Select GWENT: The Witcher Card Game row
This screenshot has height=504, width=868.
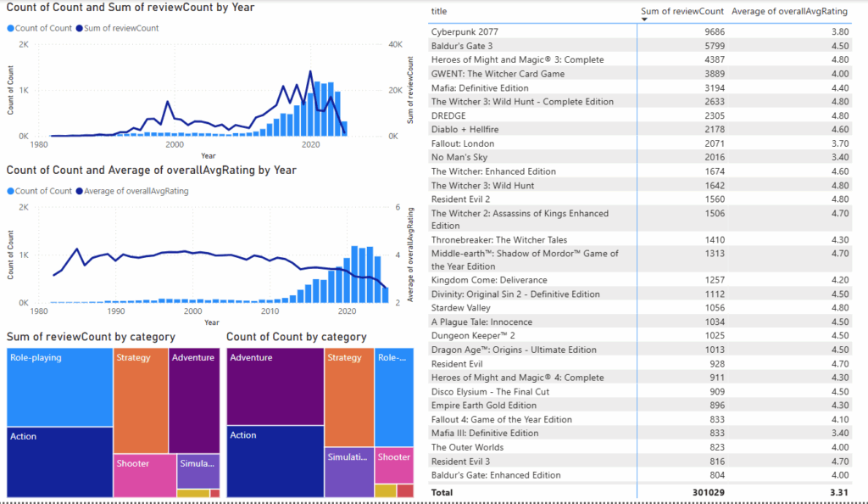(x=639, y=74)
